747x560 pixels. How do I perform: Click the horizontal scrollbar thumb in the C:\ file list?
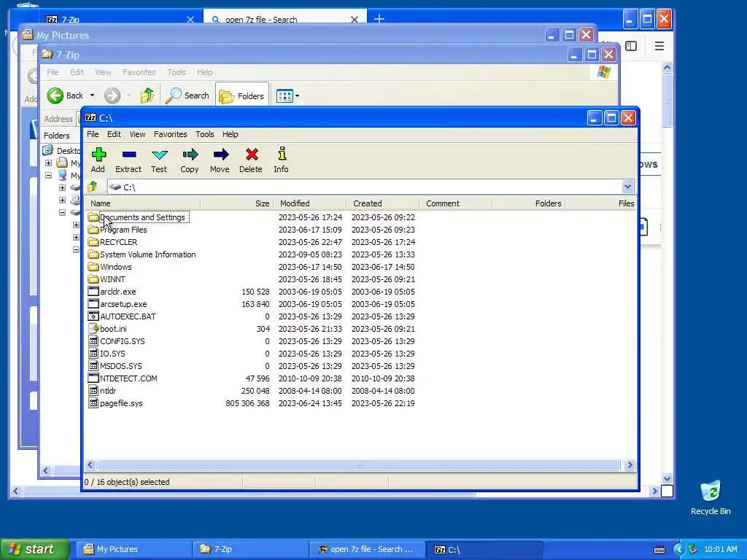(x=359, y=464)
